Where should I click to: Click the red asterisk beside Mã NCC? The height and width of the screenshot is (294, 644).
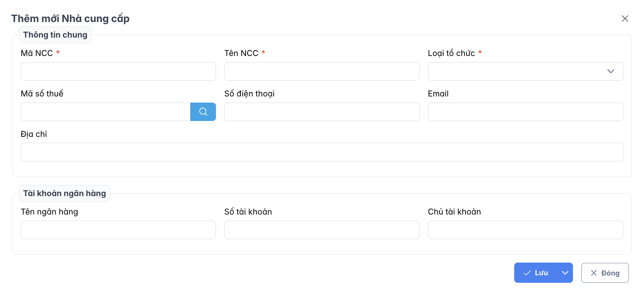pyautogui.click(x=58, y=52)
